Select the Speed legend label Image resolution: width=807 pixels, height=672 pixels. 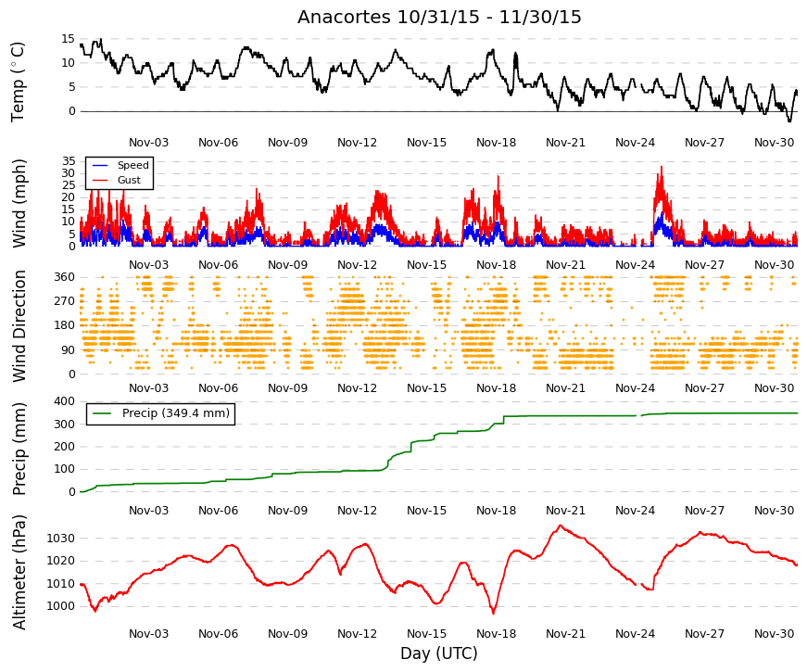click(132, 165)
